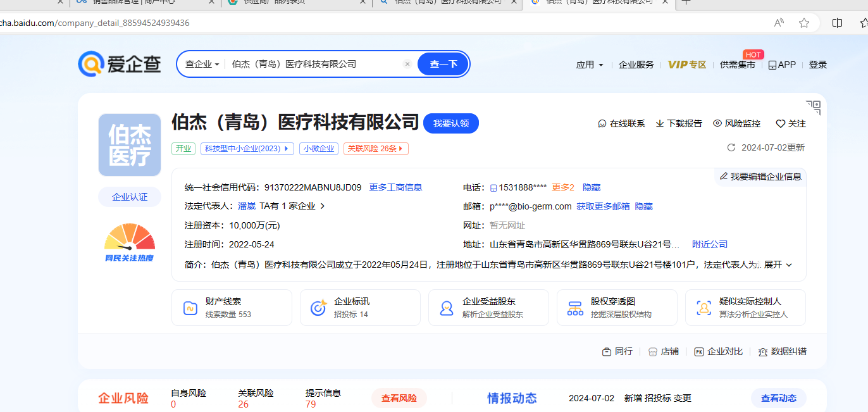Report an error via 数据纠错
Viewport: 868px width, 412px height.
tap(783, 351)
